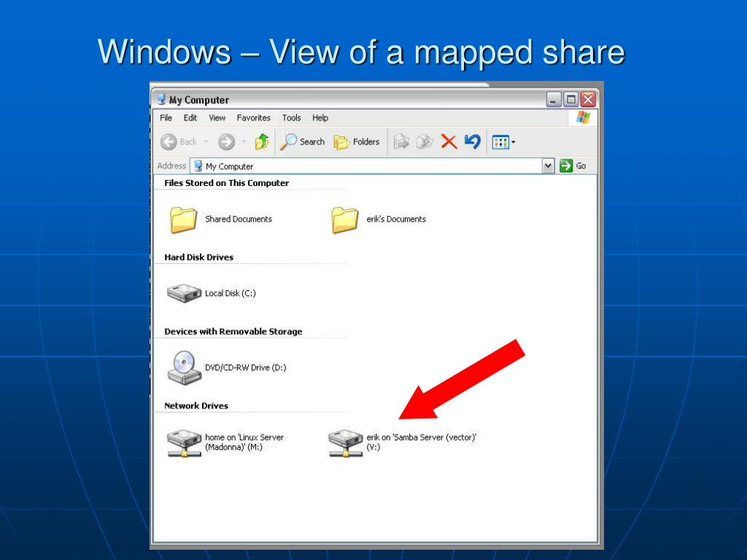This screenshot has width=747, height=560.
Task: Click the red Delete X icon
Action: [449, 141]
